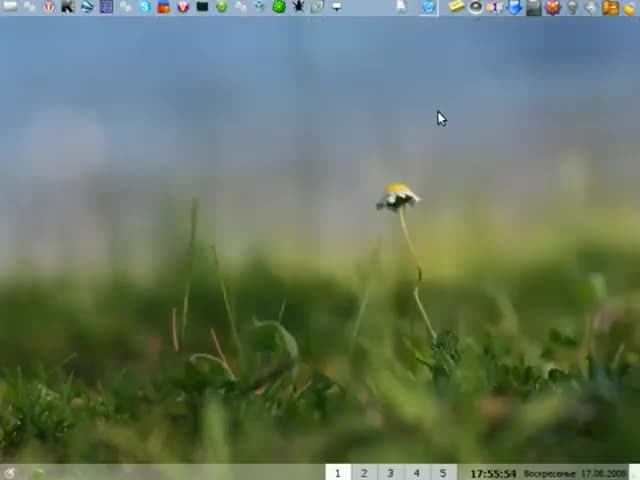This screenshot has height=480, width=640.
Task: Launch the dark terminal icon in top panel
Action: pos(202,7)
